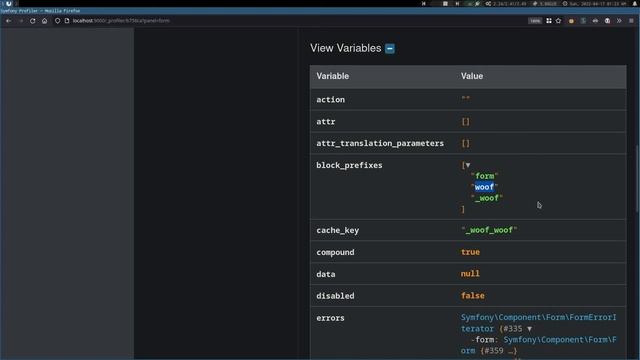Image resolution: width=640 pixels, height=360 pixels.
Task: Click the View Variables heading
Action: [346, 48]
